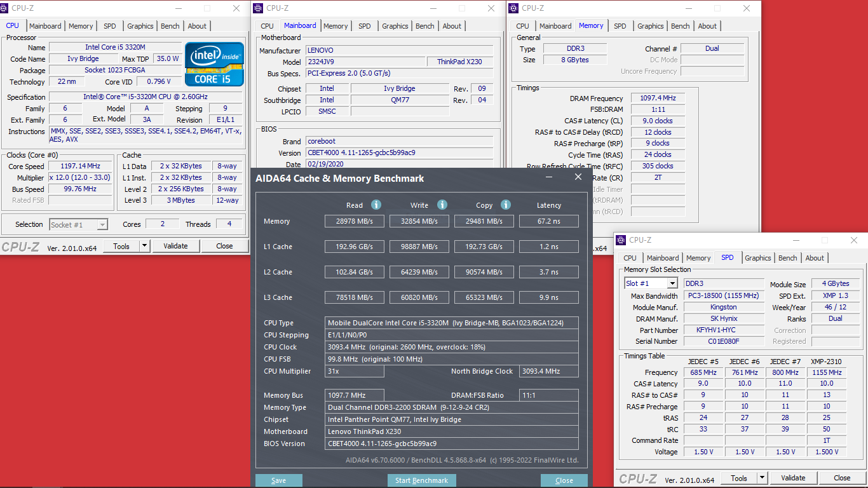Image resolution: width=868 pixels, height=488 pixels.
Task: Expand the Slot #1 memory slot combo box
Action: pos(672,283)
